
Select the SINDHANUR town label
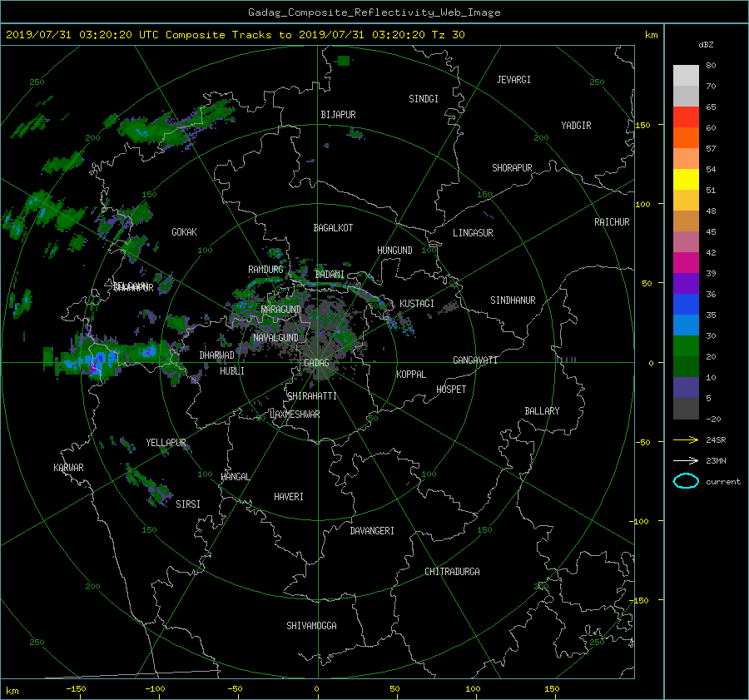coord(513,300)
